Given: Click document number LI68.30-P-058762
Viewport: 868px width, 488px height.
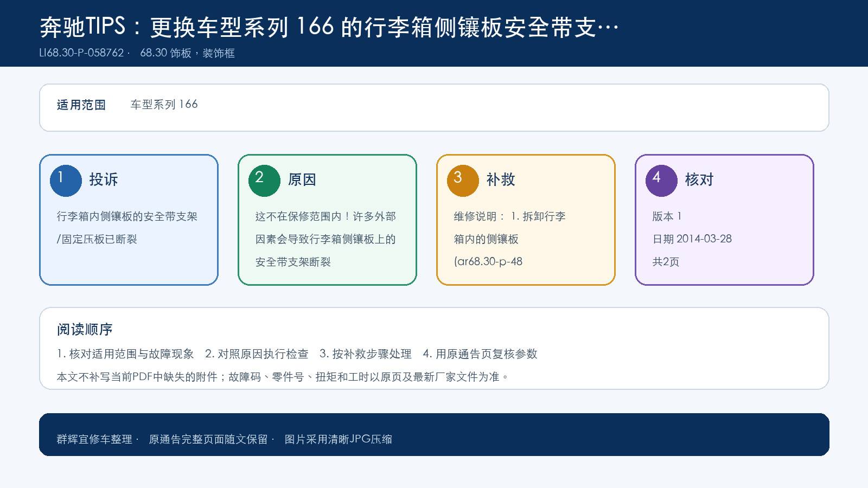Looking at the screenshot, I should 82,53.
